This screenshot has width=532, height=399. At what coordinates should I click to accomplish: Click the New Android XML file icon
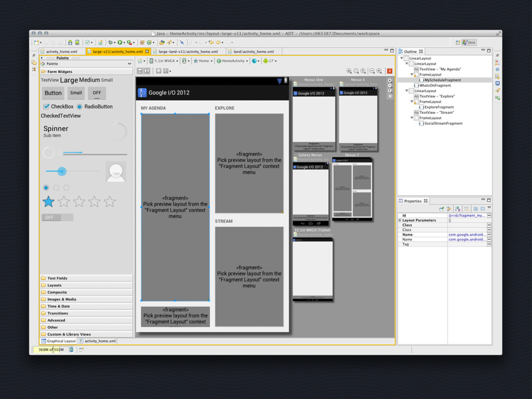click(100, 43)
